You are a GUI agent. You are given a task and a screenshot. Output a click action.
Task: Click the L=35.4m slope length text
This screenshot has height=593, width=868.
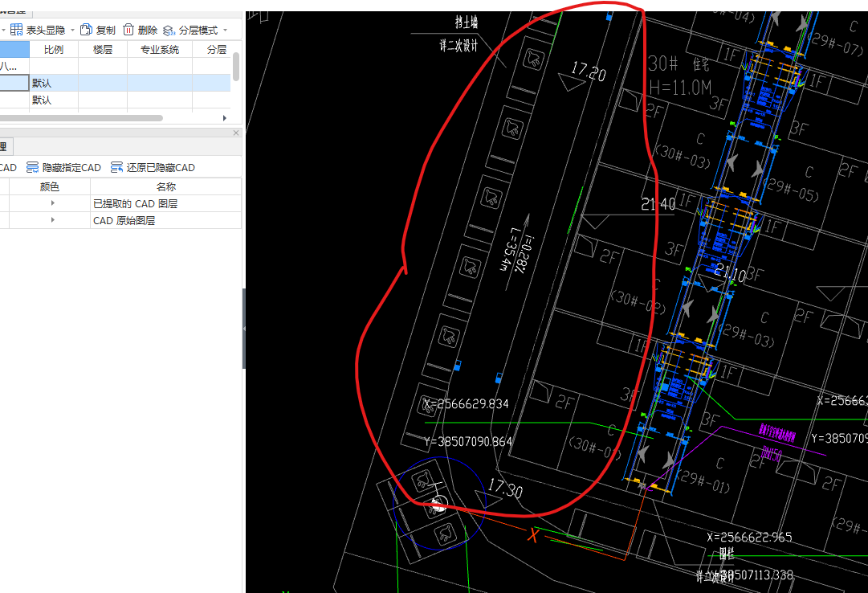508,249
